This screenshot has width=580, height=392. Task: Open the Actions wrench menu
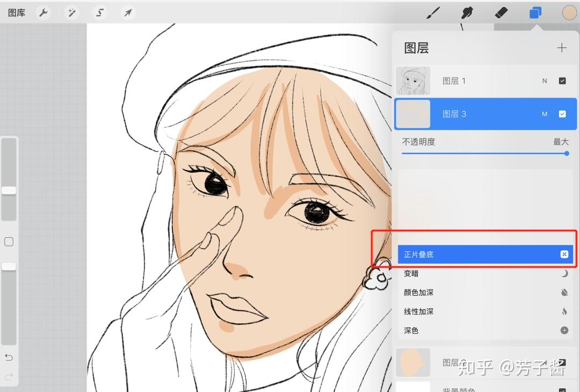point(44,12)
